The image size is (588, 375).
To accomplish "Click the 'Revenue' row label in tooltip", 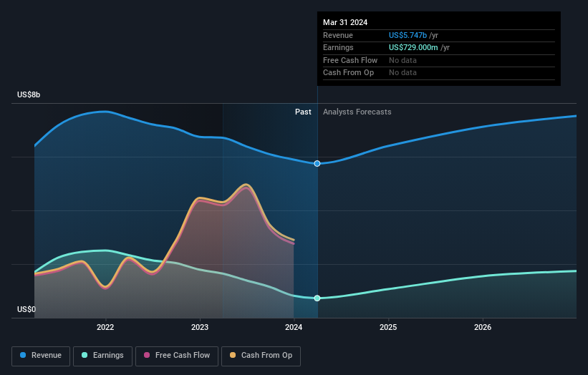I will [338, 35].
